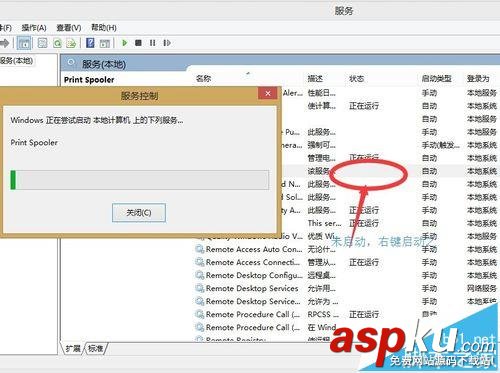Sort by the 启动类型 column header
Screen dimensions: 500x373
pos(436,79)
